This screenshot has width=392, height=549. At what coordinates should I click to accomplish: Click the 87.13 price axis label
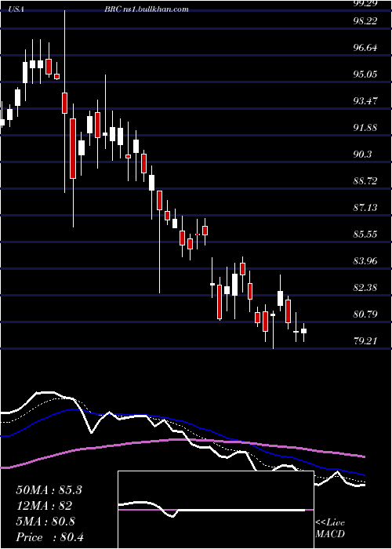click(366, 207)
